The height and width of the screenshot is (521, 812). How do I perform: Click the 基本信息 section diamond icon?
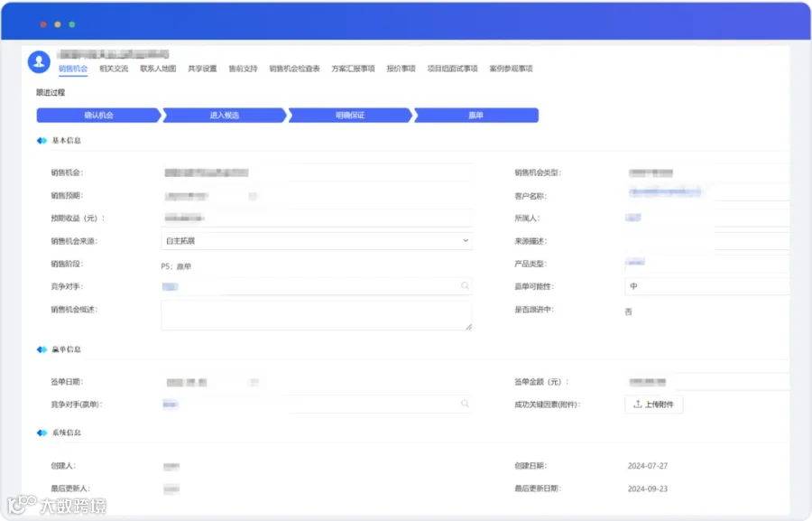[42, 141]
